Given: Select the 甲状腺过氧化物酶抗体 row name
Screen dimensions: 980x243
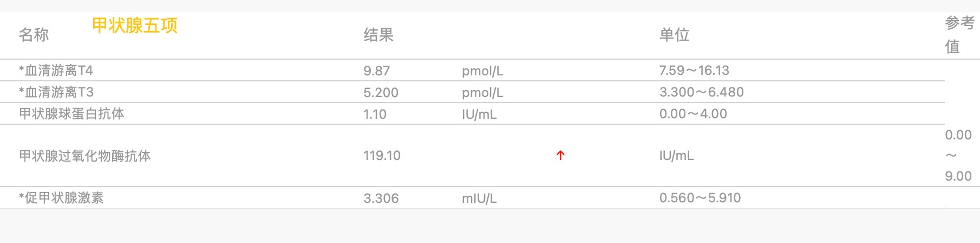Looking at the screenshot, I should (x=85, y=156).
